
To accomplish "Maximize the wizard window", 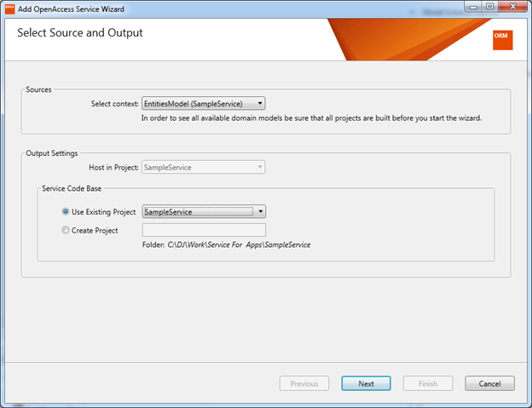I will pos(489,6).
